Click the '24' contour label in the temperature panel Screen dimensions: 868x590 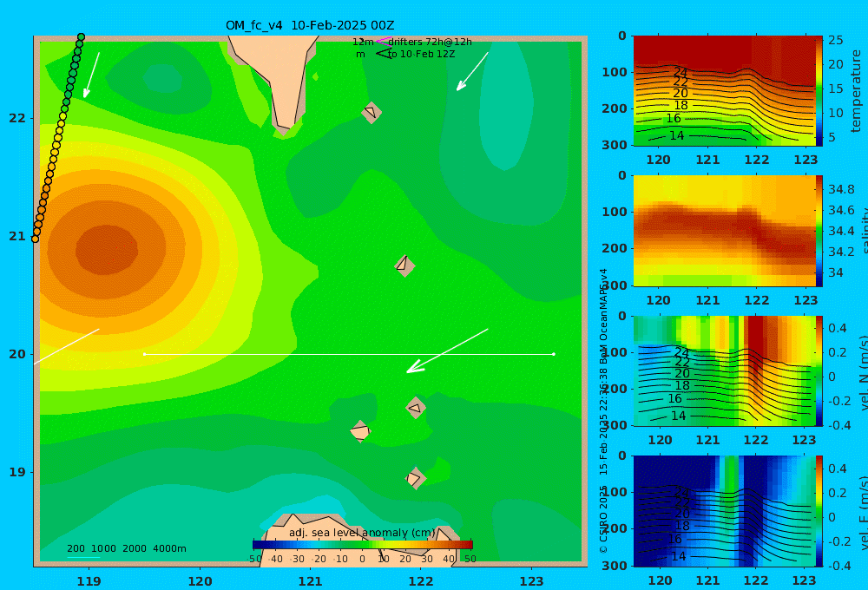[x=681, y=73]
